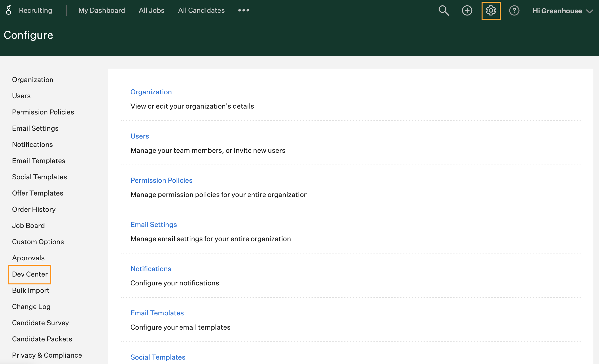Open the Configure gear icon
Viewport: 599px width, 364px height.
[491, 11]
